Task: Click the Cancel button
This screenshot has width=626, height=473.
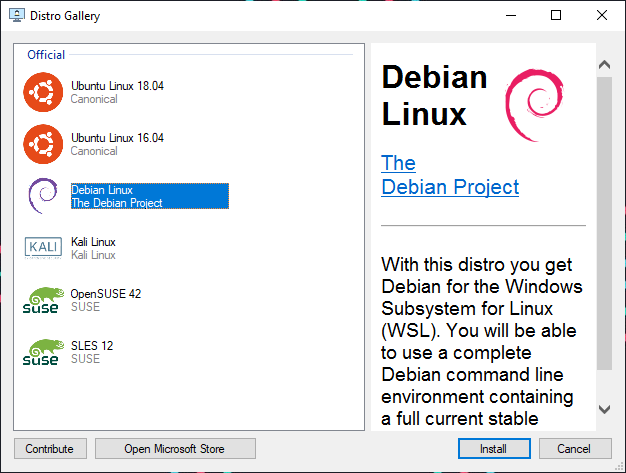Action: (575, 449)
